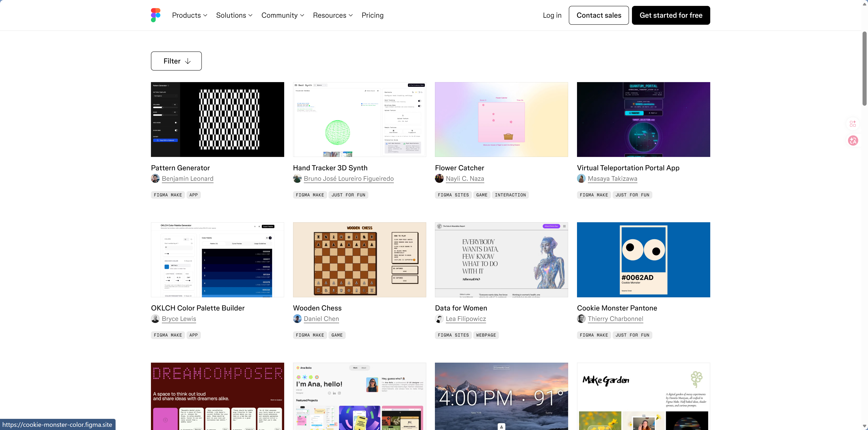Click the Figma logo icon
868x430 pixels.
pyautogui.click(x=155, y=15)
